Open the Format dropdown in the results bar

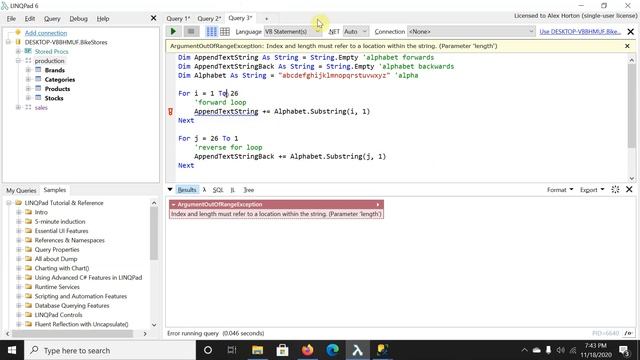click(560, 189)
